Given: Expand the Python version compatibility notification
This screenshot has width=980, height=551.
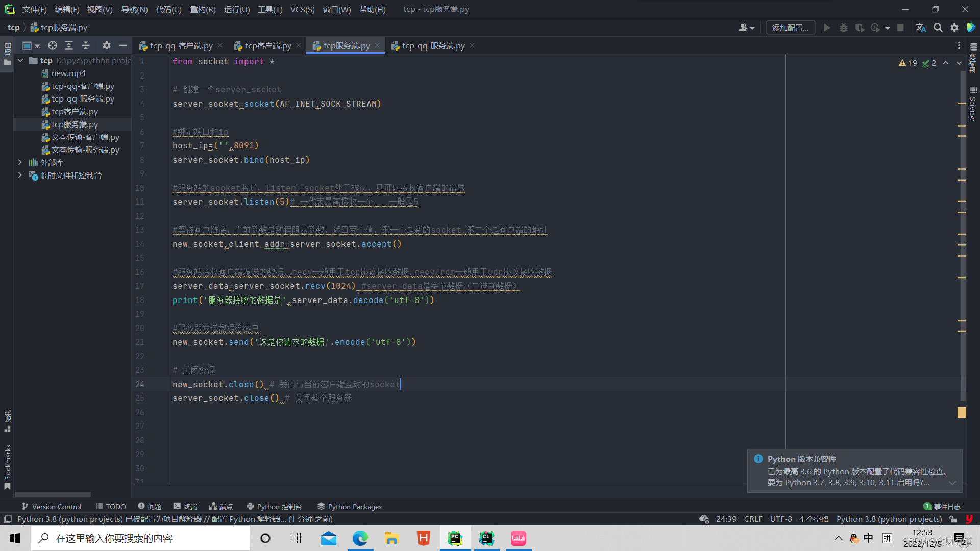Looking at the screenshot, I should pos(952,483).
